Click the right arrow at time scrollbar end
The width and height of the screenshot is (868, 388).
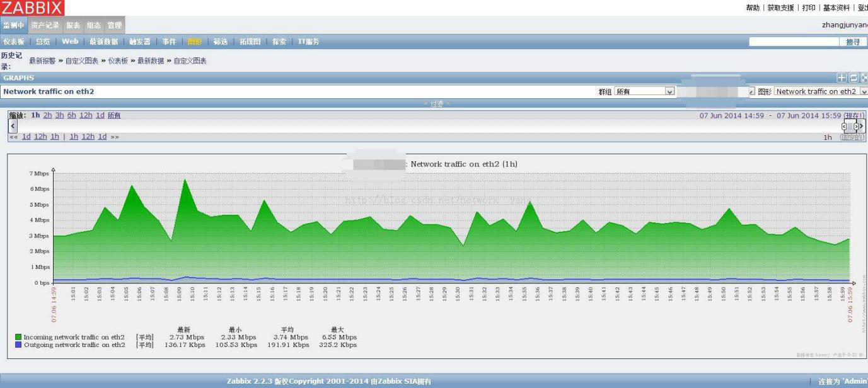click(x=862, y=127)
